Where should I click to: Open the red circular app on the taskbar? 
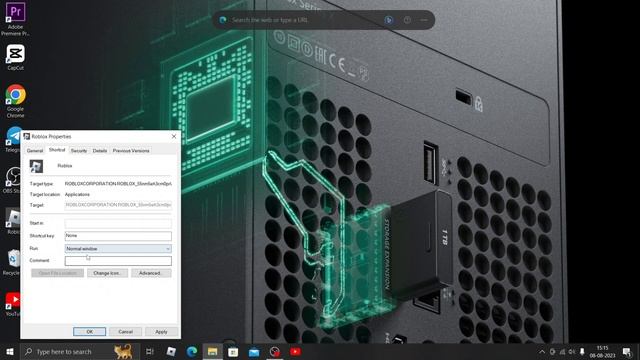tap(275, 351)
